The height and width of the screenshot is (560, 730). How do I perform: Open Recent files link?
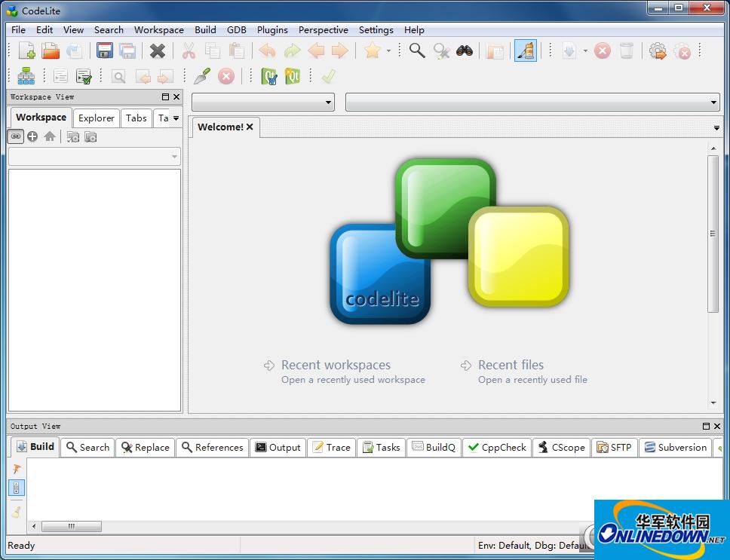tap(511, 365)
